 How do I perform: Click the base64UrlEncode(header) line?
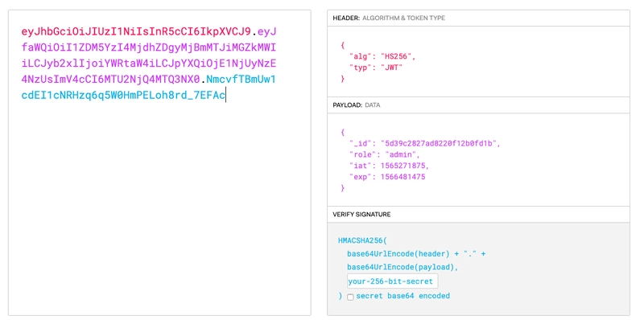pos(416,254)
